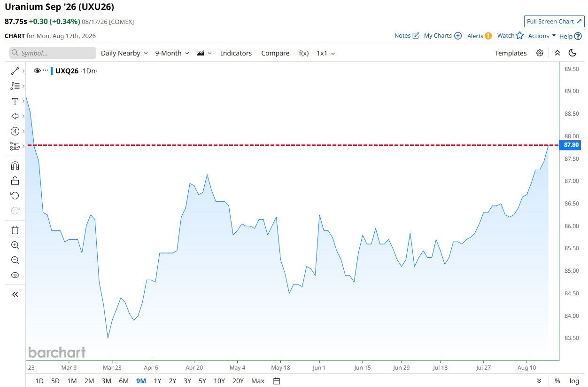Open the 1x1 grid layout dropdown
The height and width of the screenshot is (387, 588).
pyautogui.click(x=326, y=53)
